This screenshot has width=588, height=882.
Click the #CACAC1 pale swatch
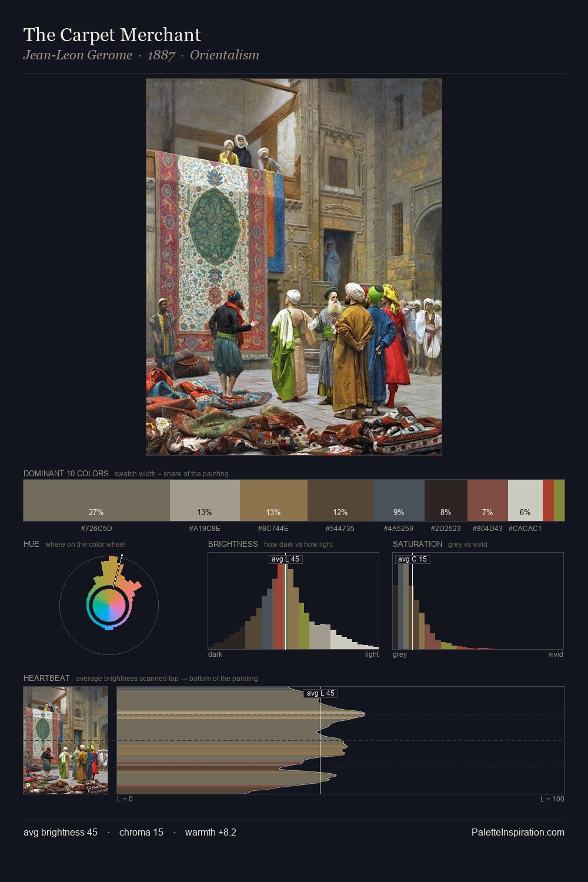[x=525, y=500]
